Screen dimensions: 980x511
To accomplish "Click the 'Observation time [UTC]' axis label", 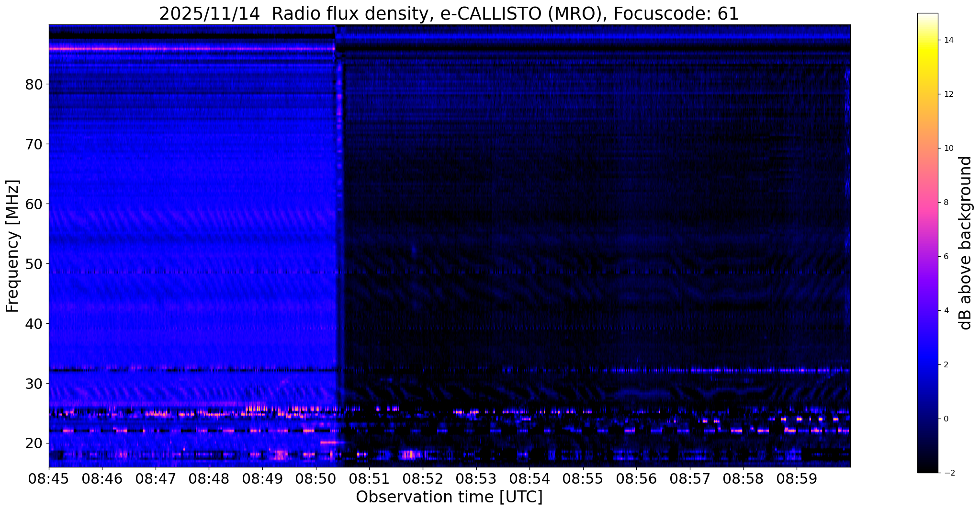I will click(449, 497).
